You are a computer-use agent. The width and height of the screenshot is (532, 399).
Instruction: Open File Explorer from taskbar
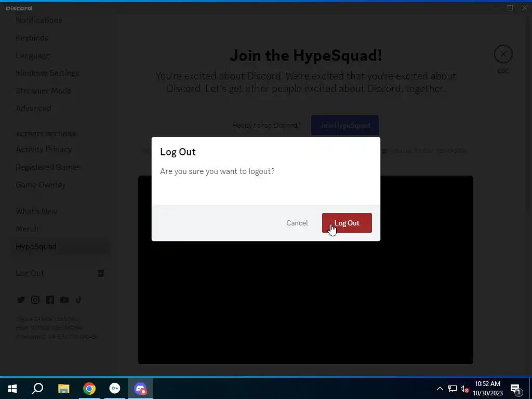(63, 389)
